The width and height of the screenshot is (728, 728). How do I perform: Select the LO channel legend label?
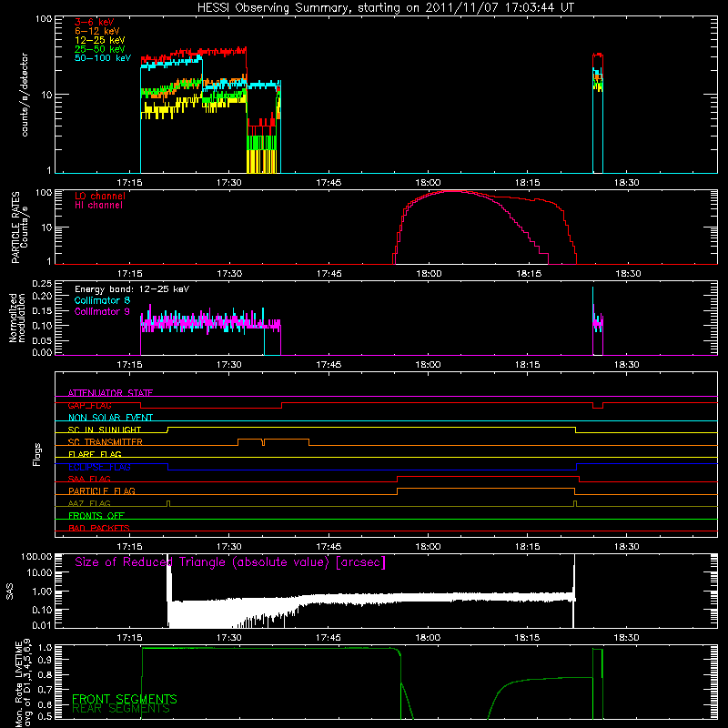[99, 196]
